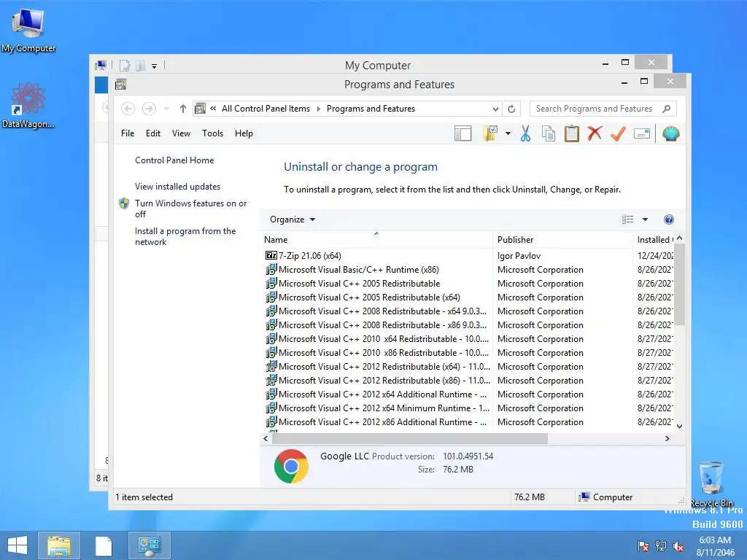Open the Tools menu
Viewport: 747px width, 560px height.
pos(212,133)
